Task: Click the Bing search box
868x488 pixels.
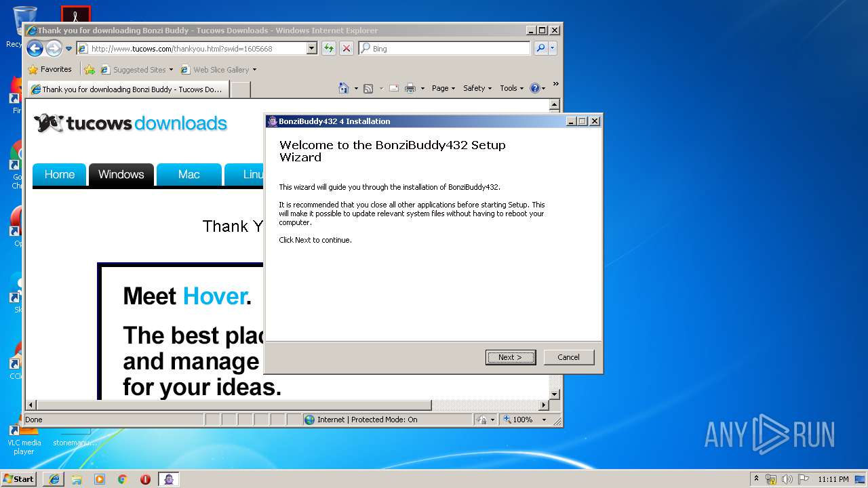Action: click(445, 48)
